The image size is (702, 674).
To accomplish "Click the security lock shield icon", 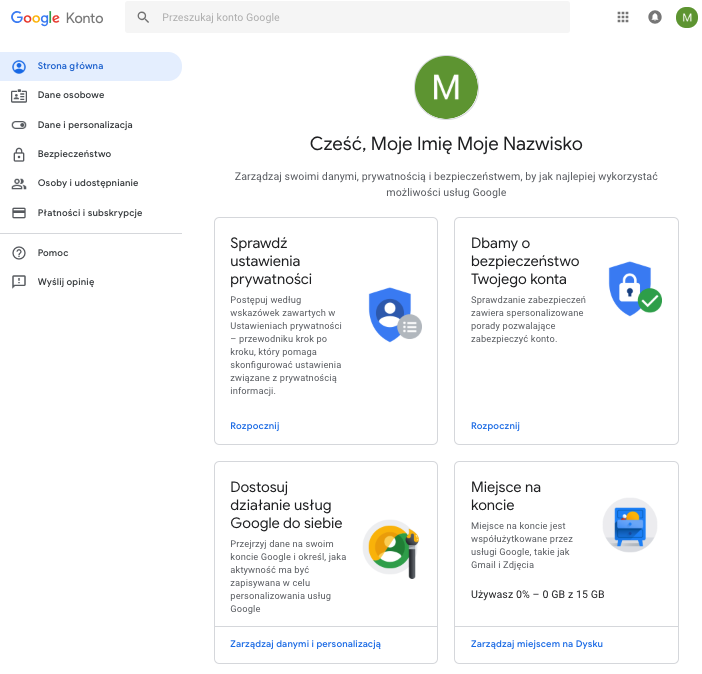I will [x=635, y=289].
